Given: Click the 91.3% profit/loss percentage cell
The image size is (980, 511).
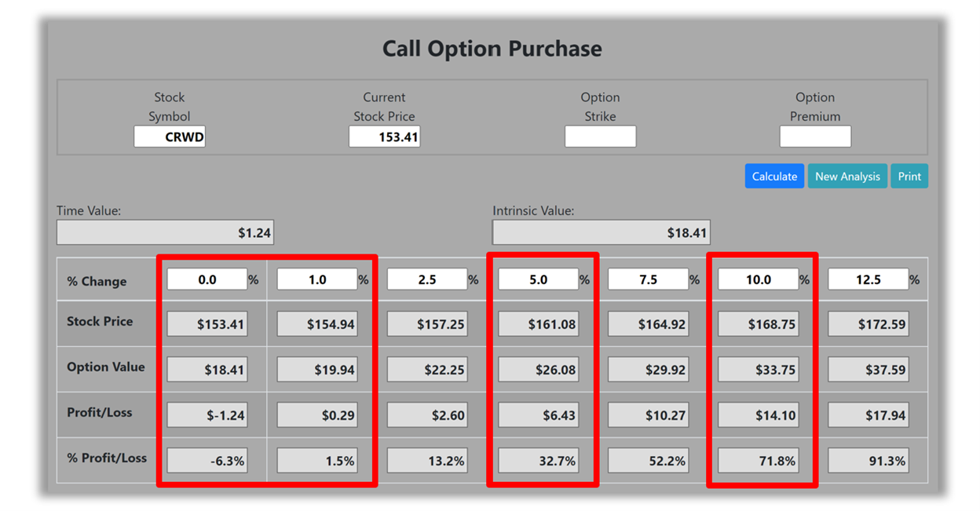Looking at the screenshot, I should [x=868, y=461].
